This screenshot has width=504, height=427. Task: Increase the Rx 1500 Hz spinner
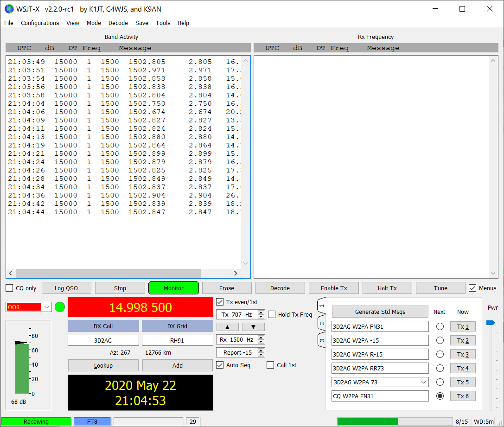(x=261, y=338)
